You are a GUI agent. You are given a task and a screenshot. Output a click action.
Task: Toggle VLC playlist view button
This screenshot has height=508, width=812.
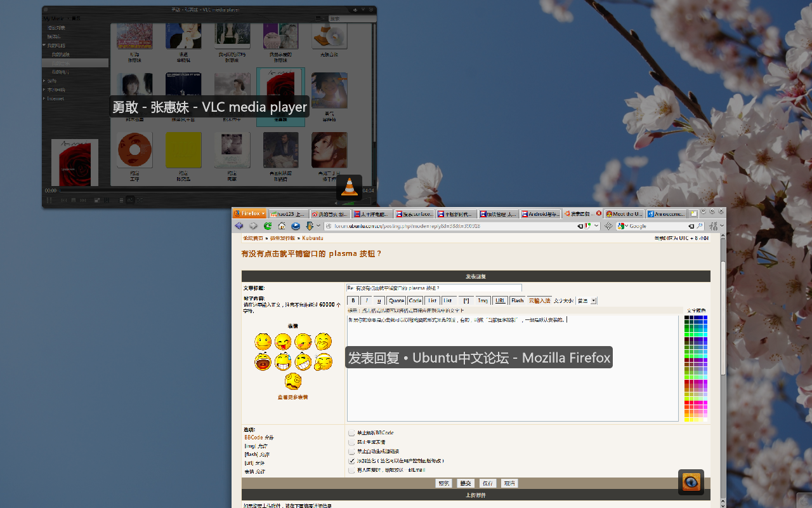point(121,200)
